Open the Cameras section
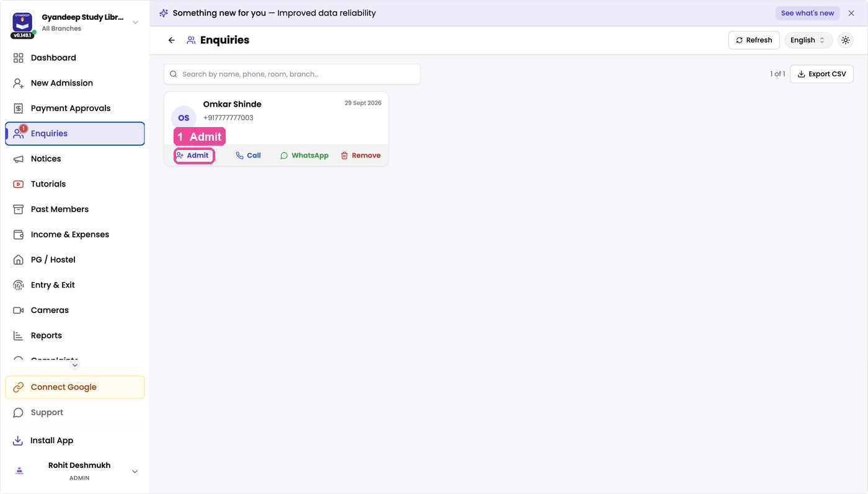The width and height of the screenshot is (868, 494). [75, 311]
